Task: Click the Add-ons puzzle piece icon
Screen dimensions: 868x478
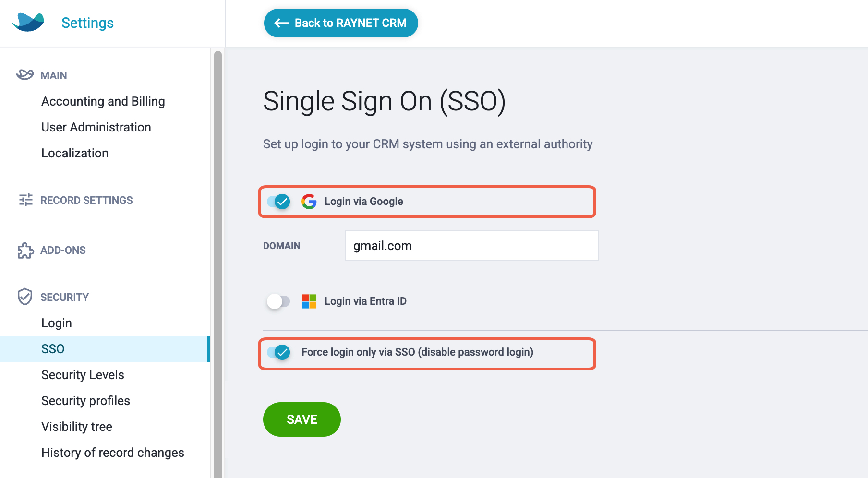Action: point(25,250)
